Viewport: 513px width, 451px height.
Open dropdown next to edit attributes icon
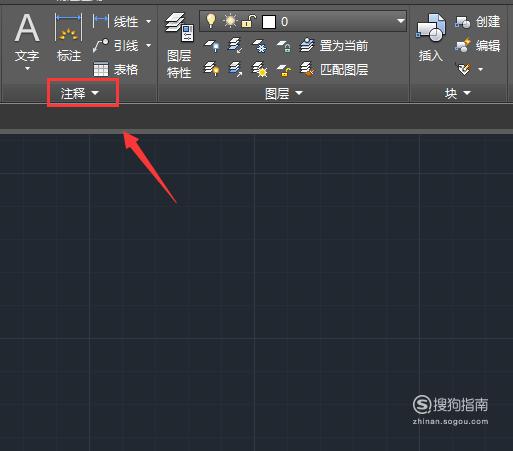(480, 69)
